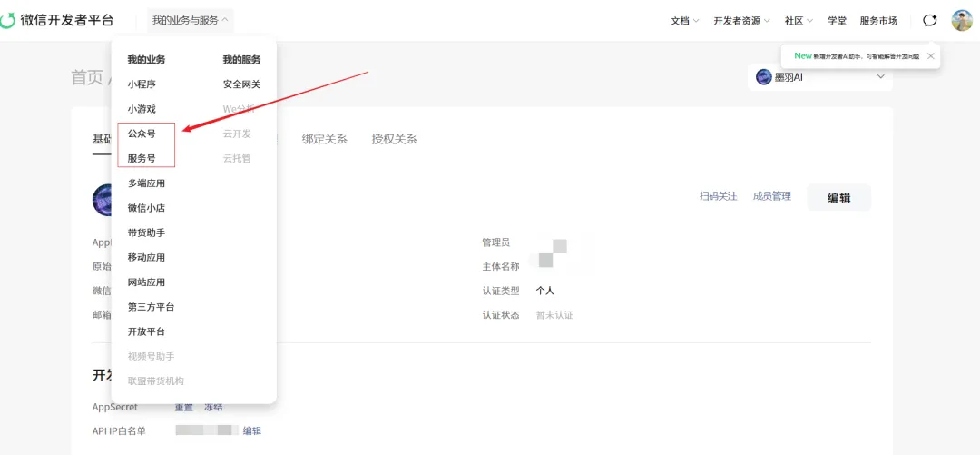Open the 学堂 link
The image size is (980, 455).
[837, 21]
